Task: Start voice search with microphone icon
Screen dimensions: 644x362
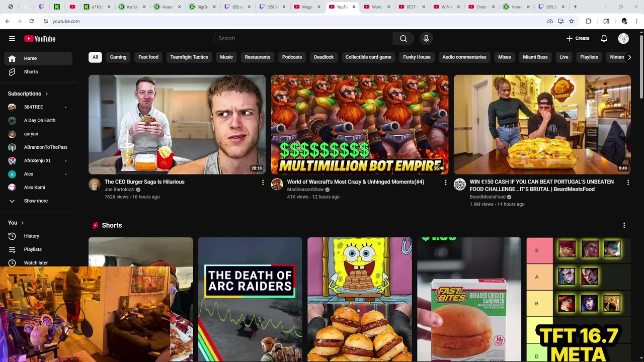Action: pyautogui.click(x=426, y=39)
